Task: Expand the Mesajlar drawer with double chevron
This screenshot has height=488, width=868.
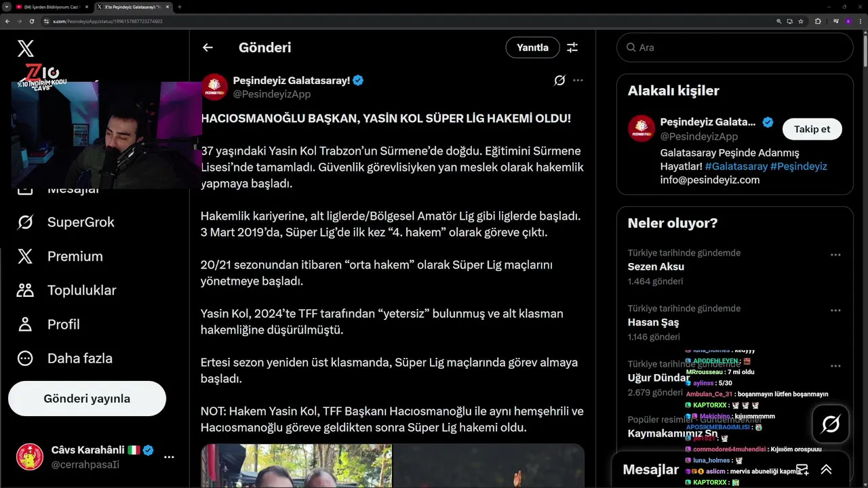Action: (x=826, y=470)
